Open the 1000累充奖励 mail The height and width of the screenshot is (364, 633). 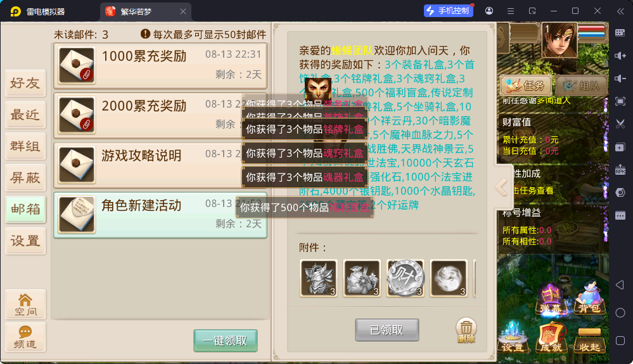pos(160,66)
